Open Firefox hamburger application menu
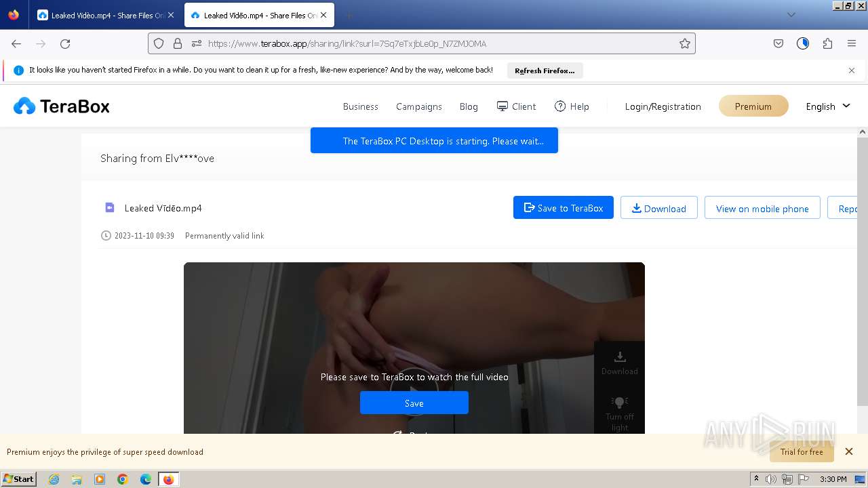The width and height of the screenshot is (868, 488). (x=852, y=43)
